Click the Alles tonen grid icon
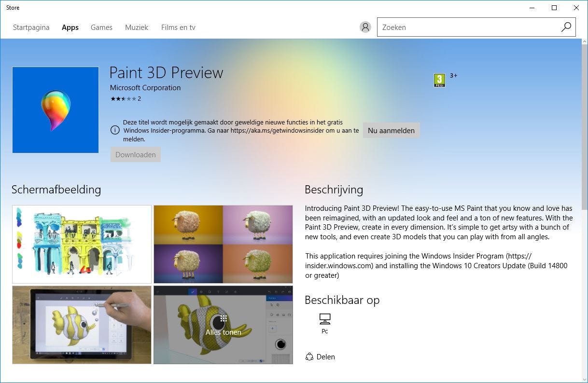Image resolution: width=588 pixels, height=383 pixels. coord(223,319)
